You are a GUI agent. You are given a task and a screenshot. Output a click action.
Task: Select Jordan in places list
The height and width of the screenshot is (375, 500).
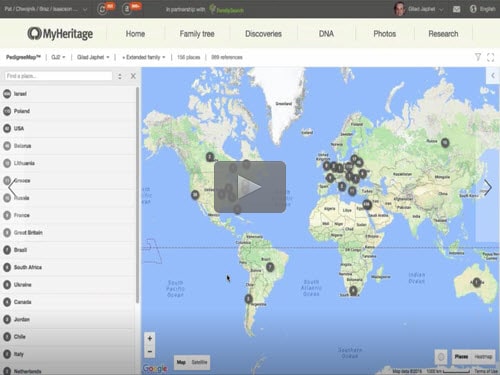(x=68, y=319)
